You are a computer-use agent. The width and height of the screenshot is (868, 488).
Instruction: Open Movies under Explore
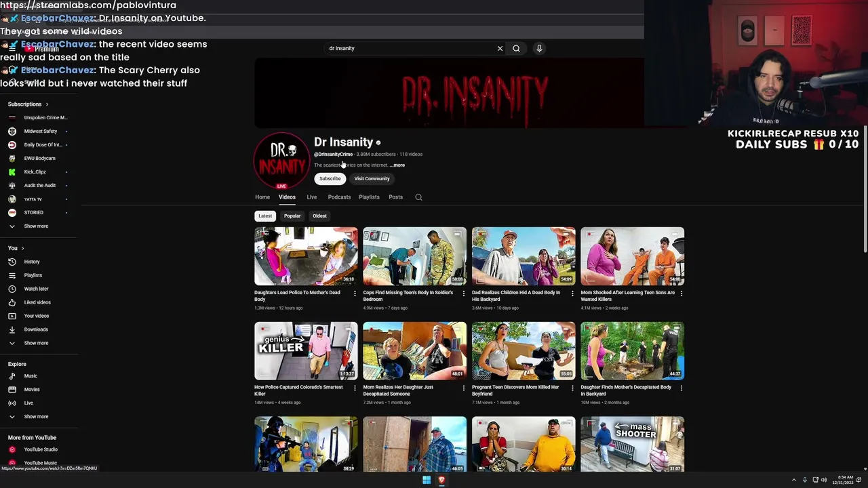[x=32, y=390]
